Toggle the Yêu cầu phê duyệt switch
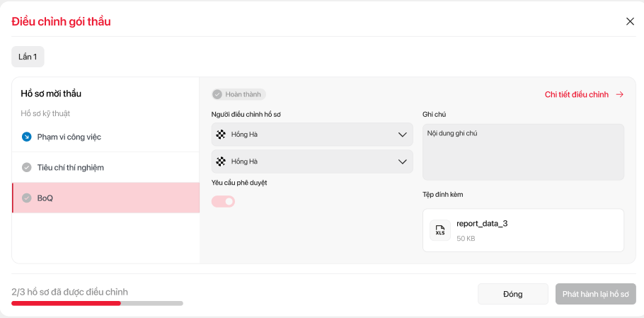Image resolution: width=644 pixels, height=318 pixels. click(223, 201)
